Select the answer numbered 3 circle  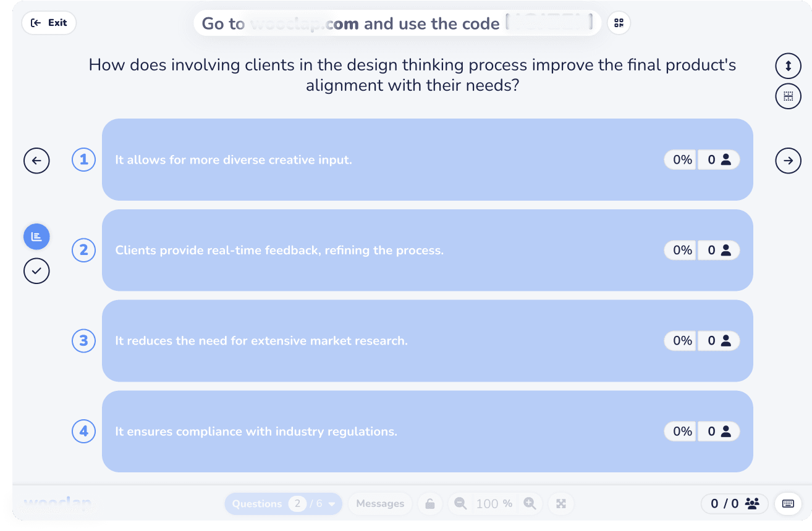tap(84, 341)
